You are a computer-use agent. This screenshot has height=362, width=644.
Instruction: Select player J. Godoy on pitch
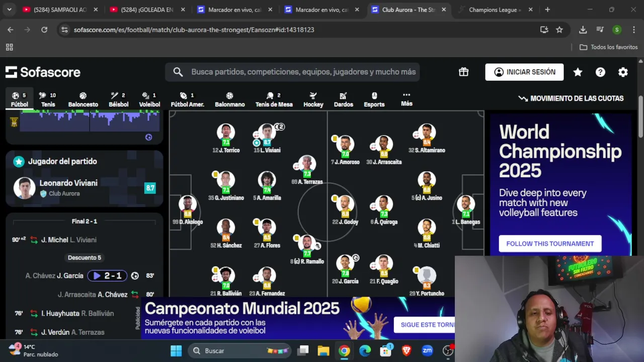click(x=345, y=210)
